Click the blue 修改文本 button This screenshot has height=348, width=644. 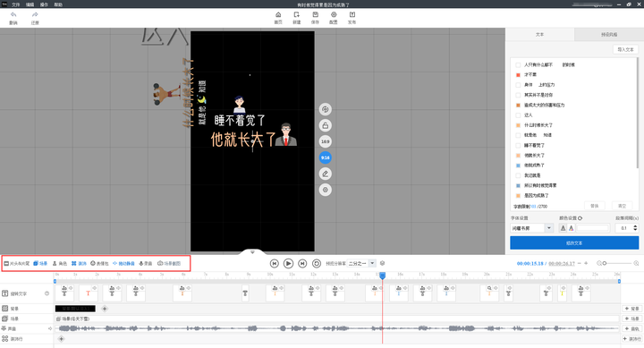click(x=574, y=242)
